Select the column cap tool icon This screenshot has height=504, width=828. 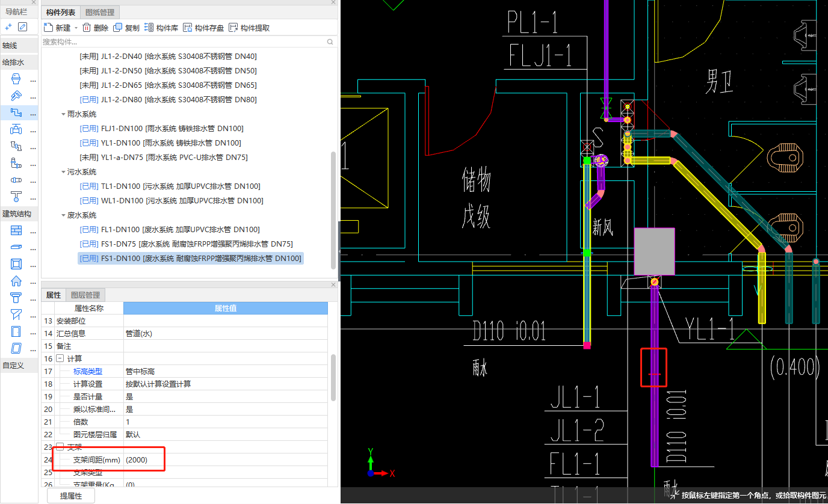16,298
